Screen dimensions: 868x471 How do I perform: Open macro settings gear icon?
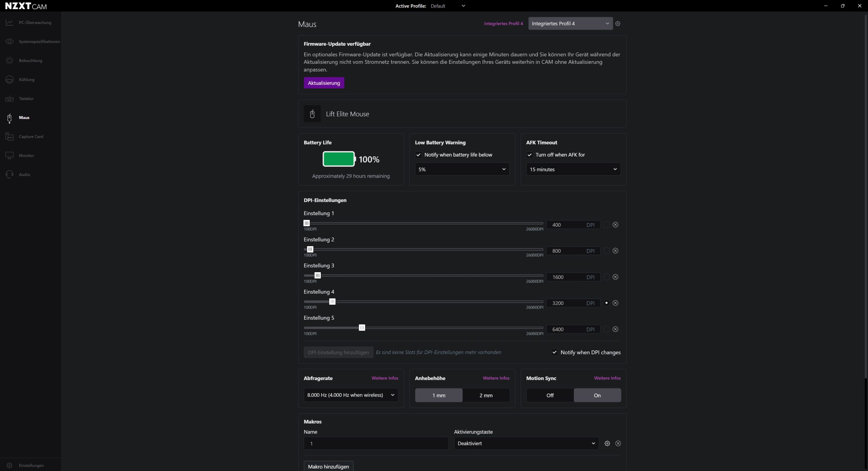click(x=607, y=444)
